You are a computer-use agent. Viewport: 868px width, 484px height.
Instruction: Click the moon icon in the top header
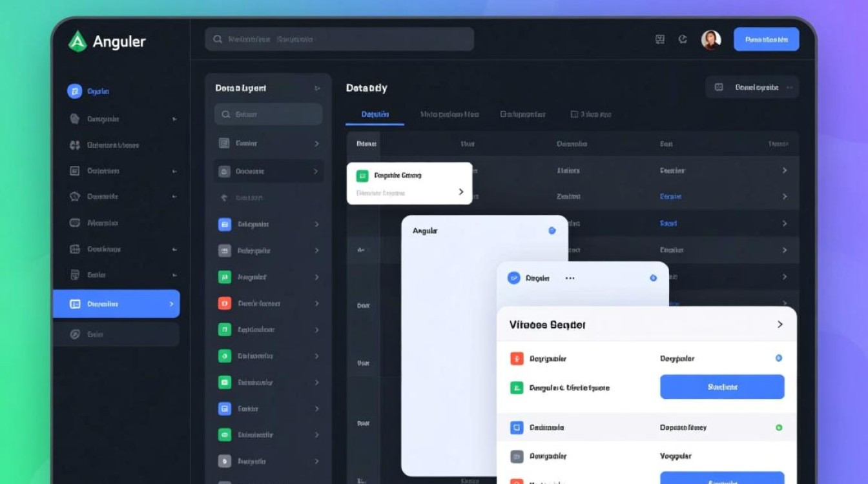683,40
